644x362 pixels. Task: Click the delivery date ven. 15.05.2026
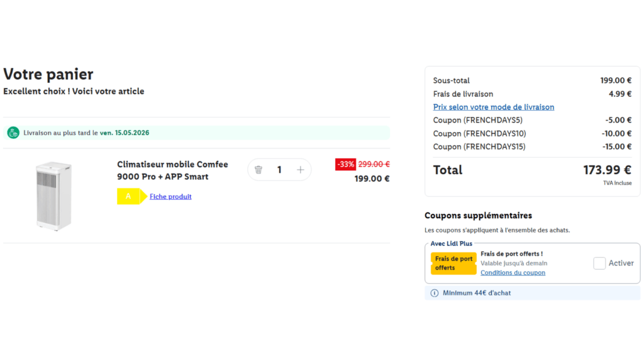pos(125,133)
